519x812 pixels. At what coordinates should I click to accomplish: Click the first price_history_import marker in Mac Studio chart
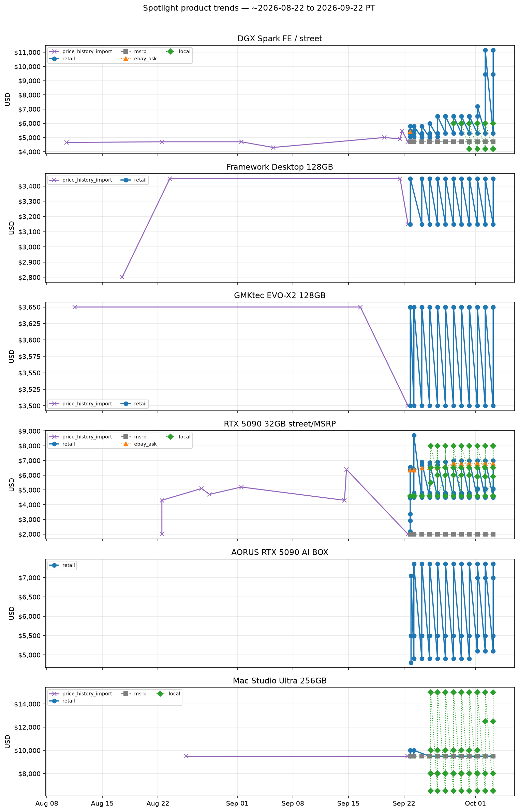click(x=186, y=756)
